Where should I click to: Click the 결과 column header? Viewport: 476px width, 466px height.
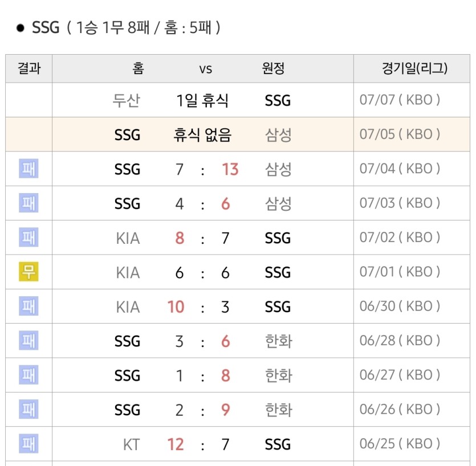[29, 68]
